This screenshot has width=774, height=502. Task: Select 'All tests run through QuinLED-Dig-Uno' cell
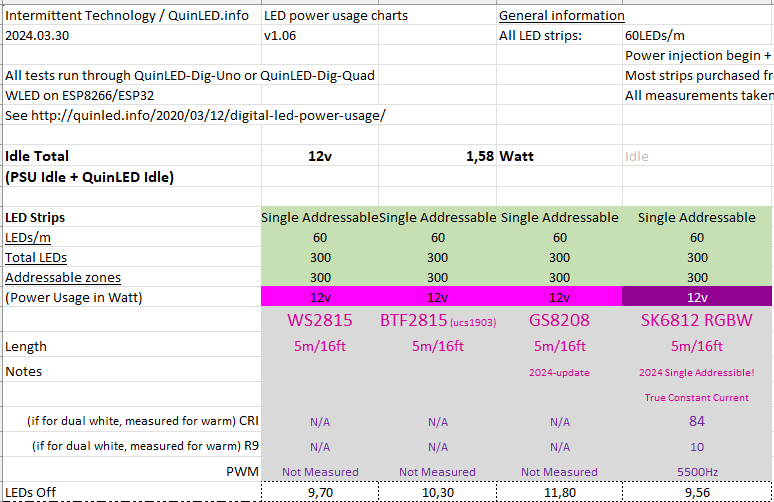(190, 76)
